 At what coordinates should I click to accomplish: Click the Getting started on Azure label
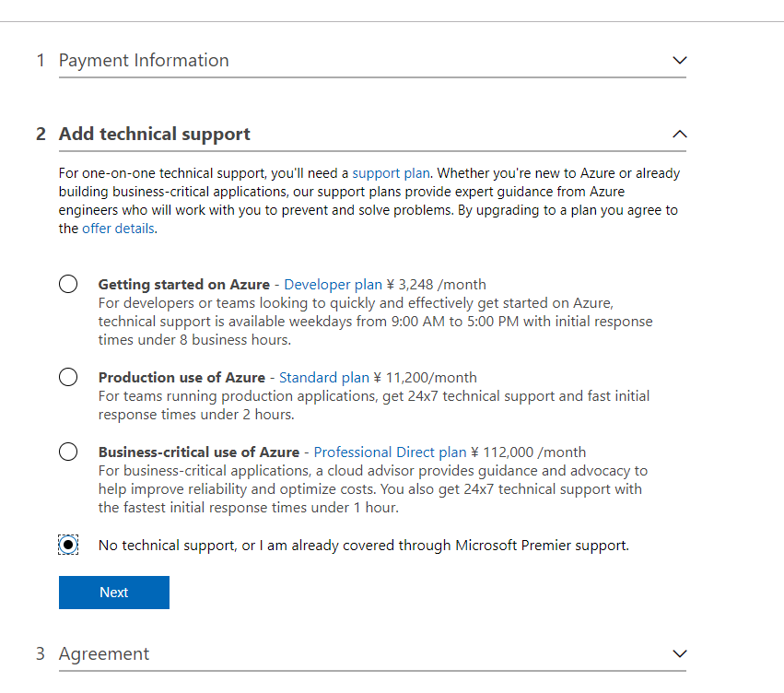tap(184, 285)
